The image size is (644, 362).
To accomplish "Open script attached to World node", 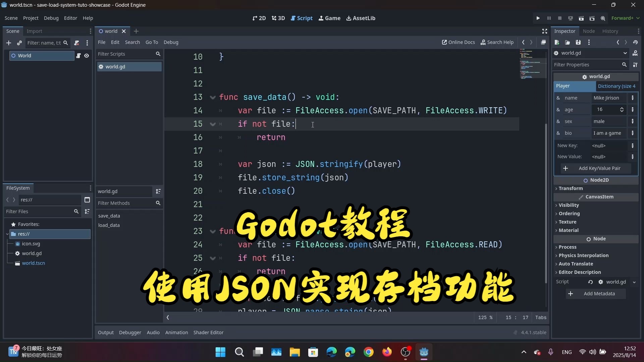I will click(x=78, y=56).
